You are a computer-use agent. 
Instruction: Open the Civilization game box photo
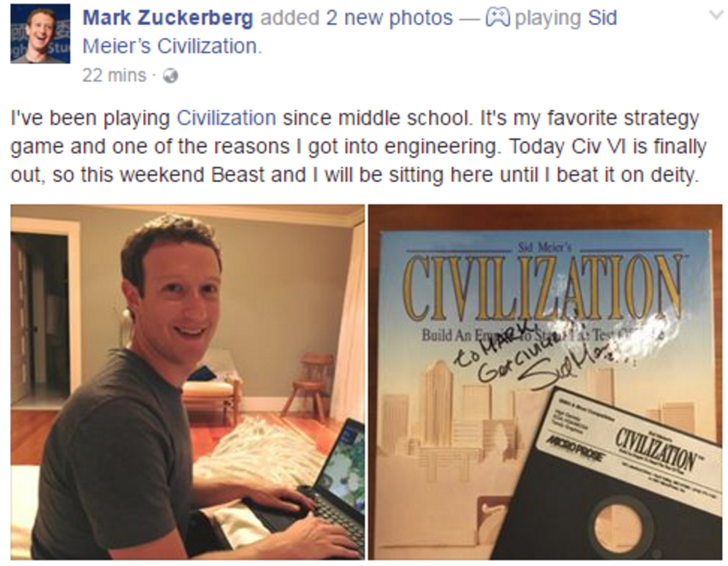545,382
